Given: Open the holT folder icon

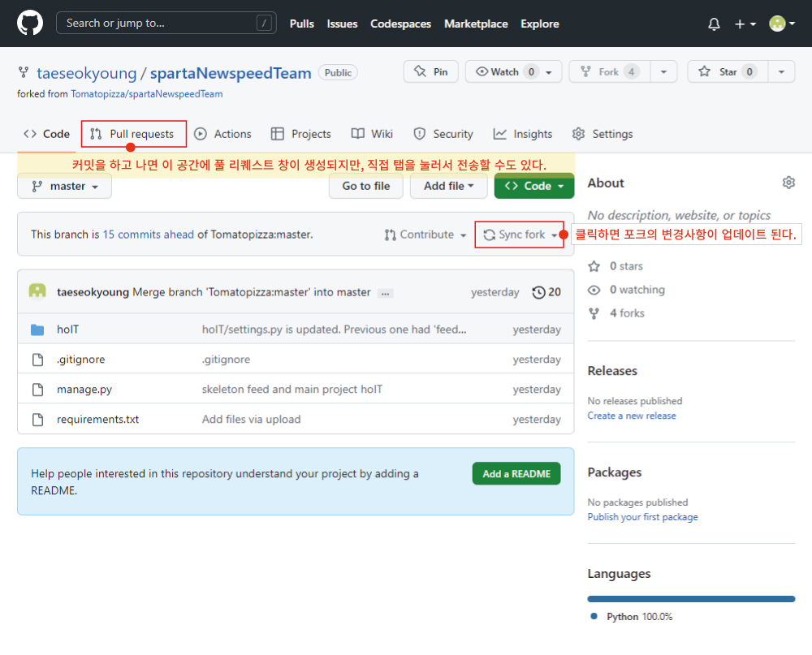Looking at the screenshot, I should [x=37, y=330].
